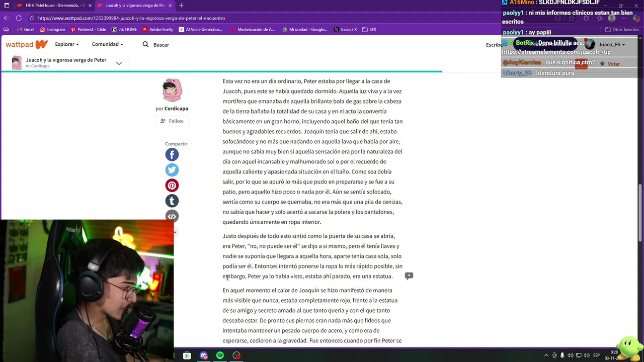Expand the Explorar dropdown menu

[67, 44]
